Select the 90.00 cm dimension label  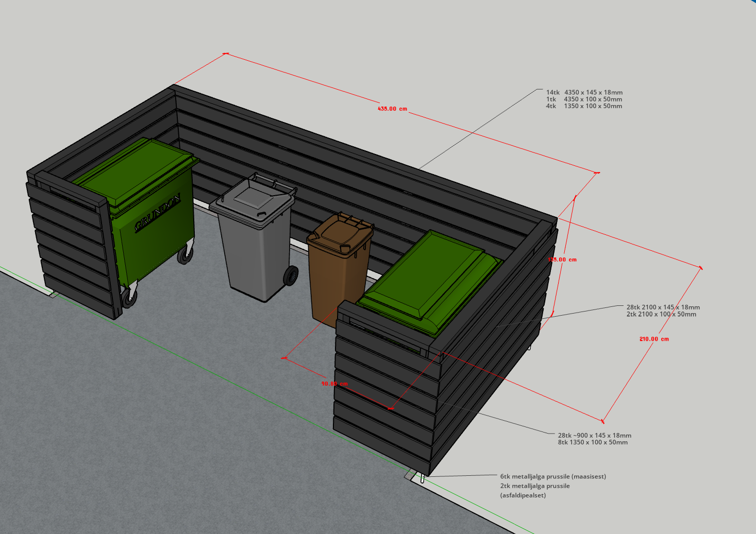click(334, 384)
